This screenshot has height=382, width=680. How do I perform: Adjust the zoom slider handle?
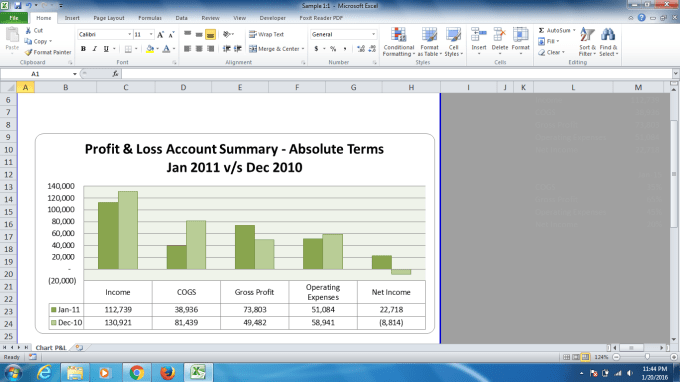pyautogui.click(x=647, y=357)
